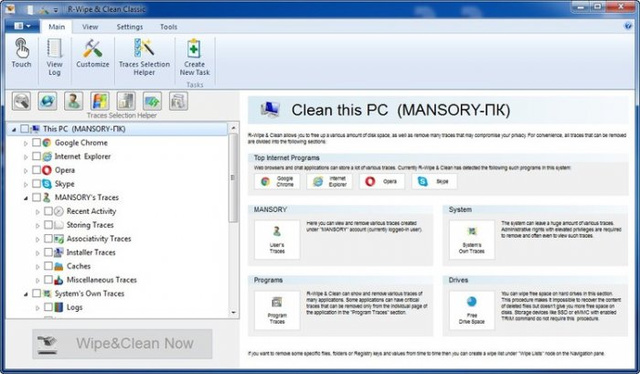Tick the Logs checkbox
The image size is (640, 374).
point(48,307)
